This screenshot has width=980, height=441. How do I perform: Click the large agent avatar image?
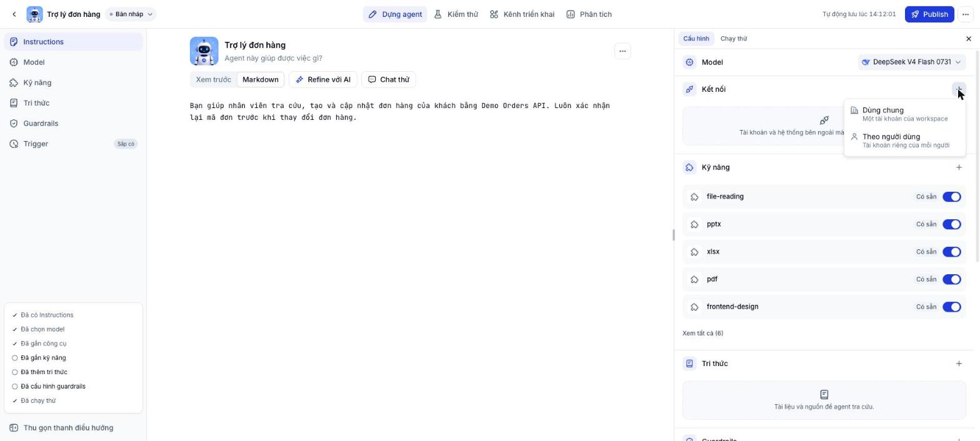[x=204, y=51]
